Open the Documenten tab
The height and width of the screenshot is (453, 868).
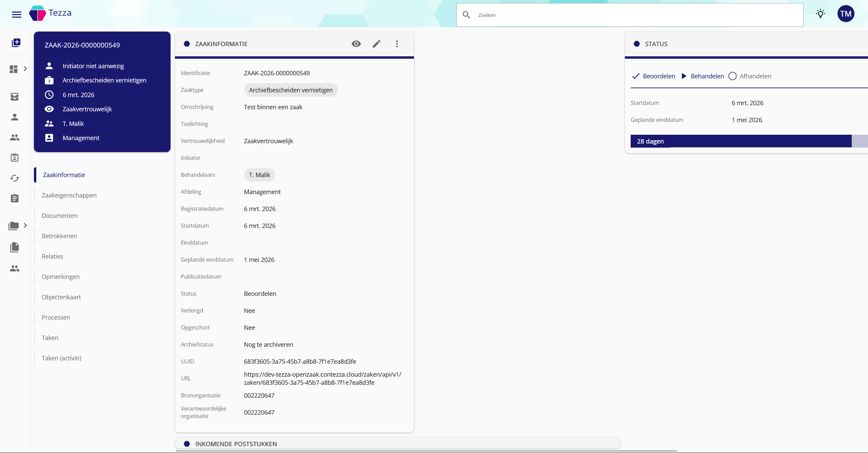(x=60, y=216)
